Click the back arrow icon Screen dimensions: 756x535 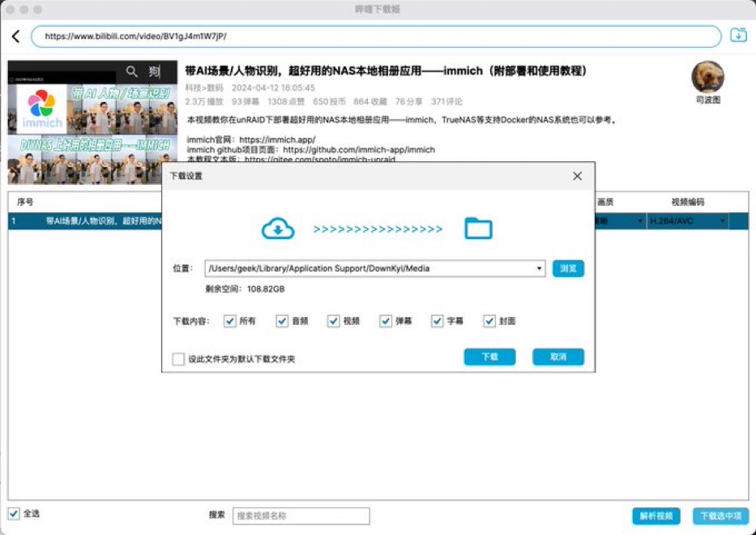15,36
